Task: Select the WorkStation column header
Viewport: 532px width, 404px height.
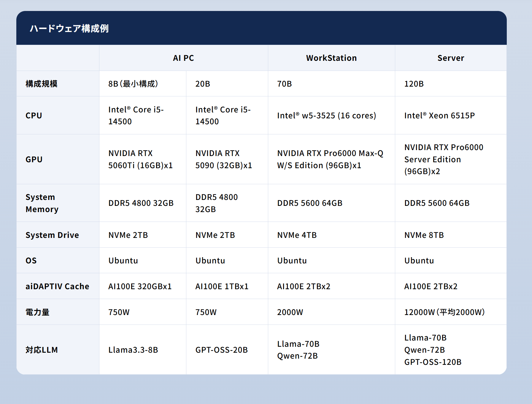Action: click(x=331, y=58)
